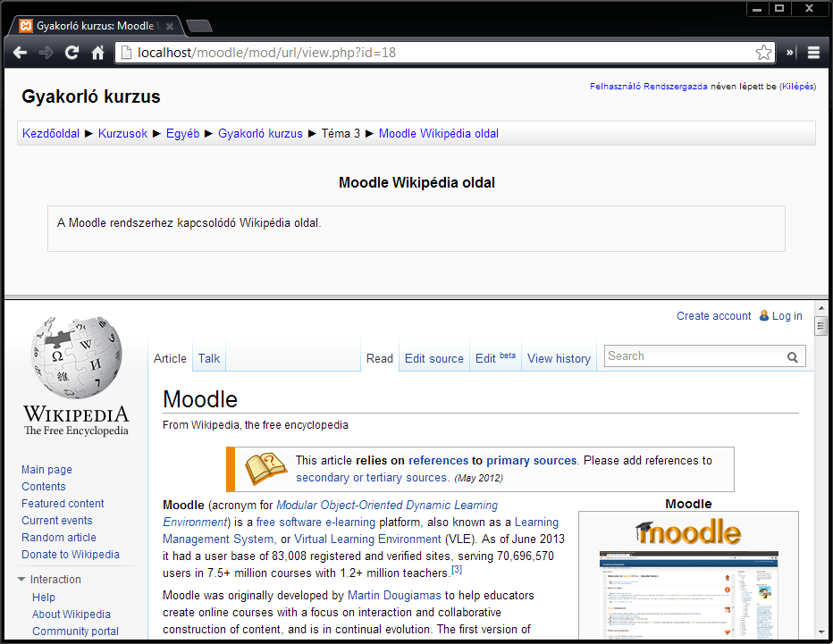Click the references link in the notice
The height and width of the screenshot is (644, 833).
[438, 460]
